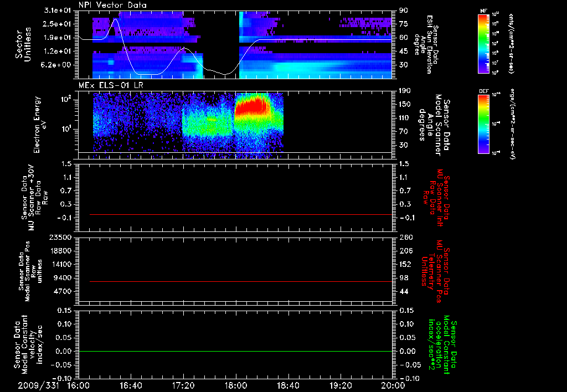Click the '260' telemetry tick label

(x=405, y=237)
